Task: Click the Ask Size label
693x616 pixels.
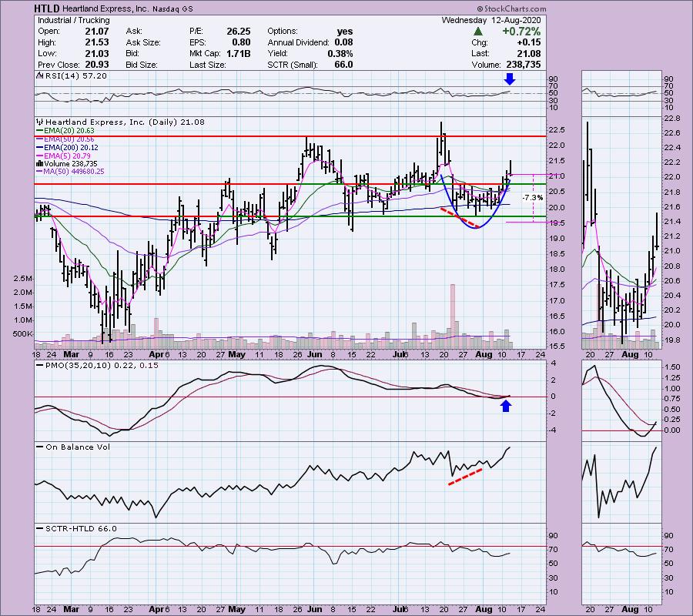Action: [143, 42]
